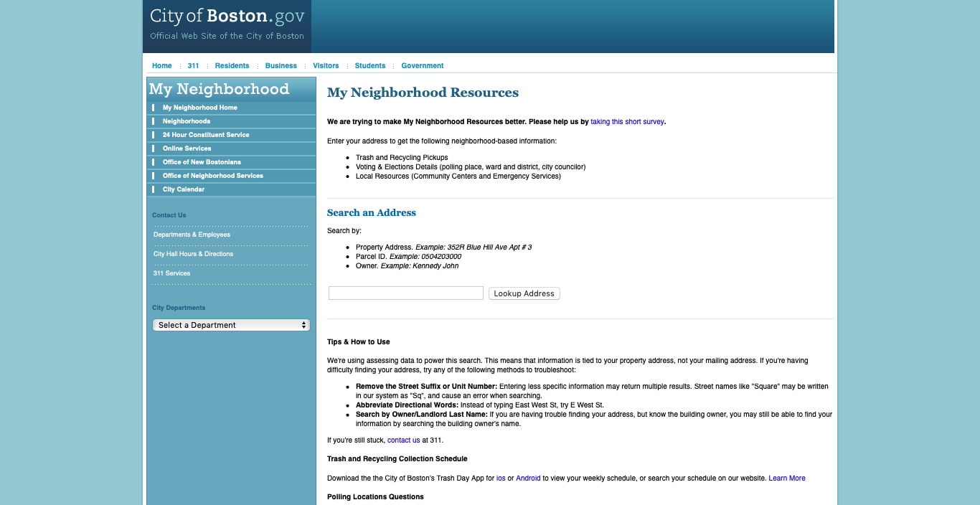Open the taking this short survey link
Viewport: 980px width, 505px height.
point(627,121)
